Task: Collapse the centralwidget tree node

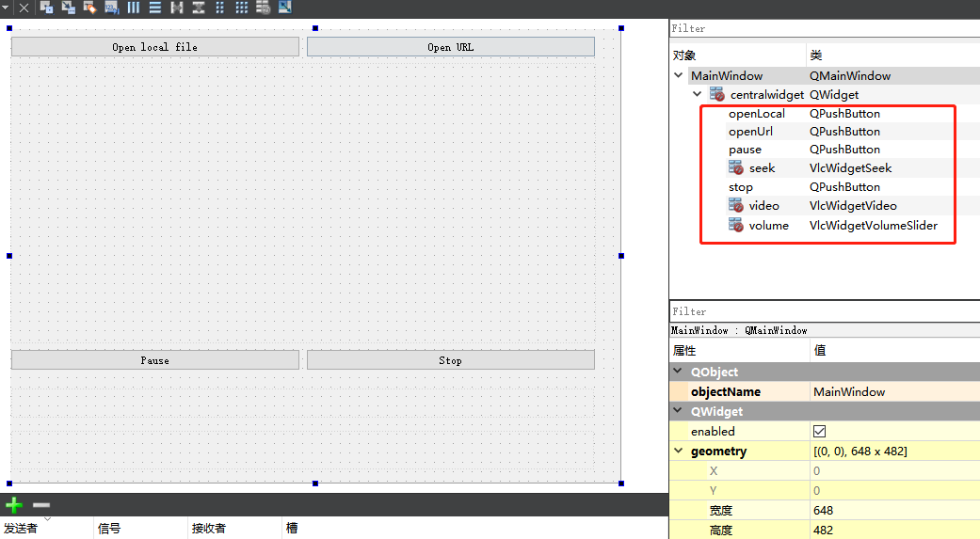Action: point(698,94)
